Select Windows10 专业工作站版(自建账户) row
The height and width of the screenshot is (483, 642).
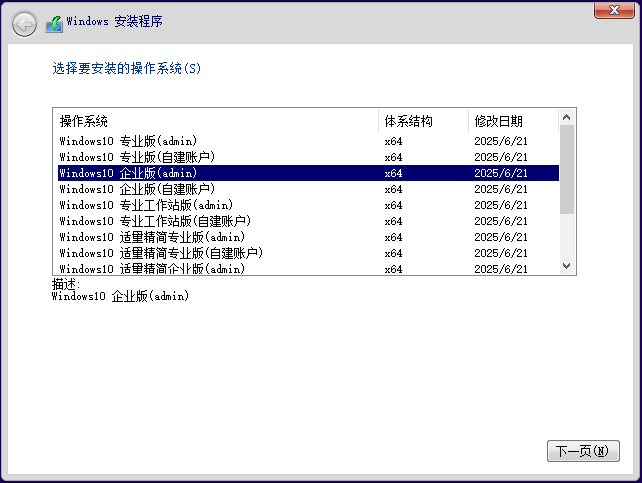[308, 221]
